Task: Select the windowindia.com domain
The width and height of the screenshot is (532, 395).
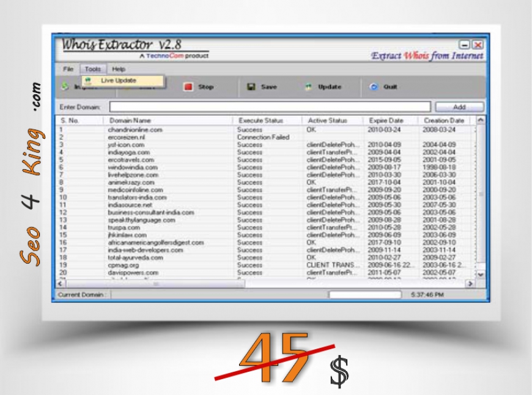Action: [133, 168]
